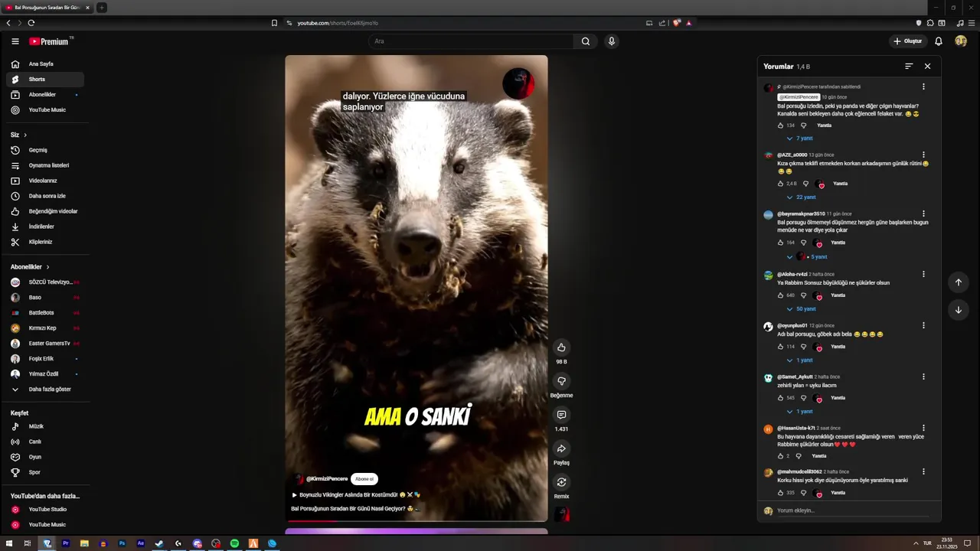
Task: Open Videolarınız page
Action: point(45,181)
